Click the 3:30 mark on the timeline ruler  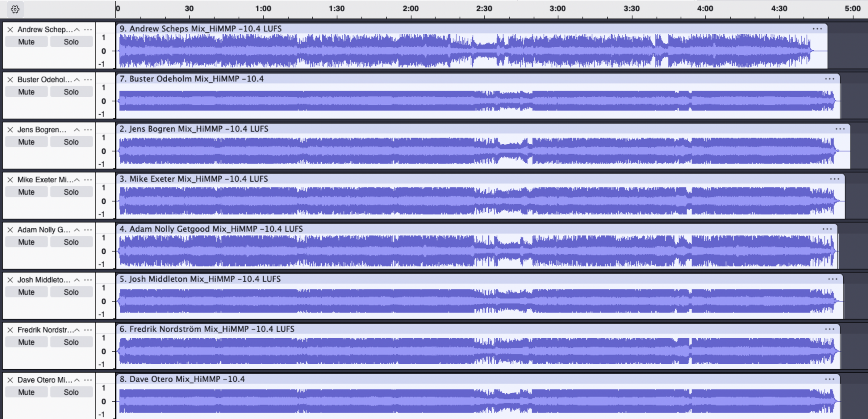point(632,9)
